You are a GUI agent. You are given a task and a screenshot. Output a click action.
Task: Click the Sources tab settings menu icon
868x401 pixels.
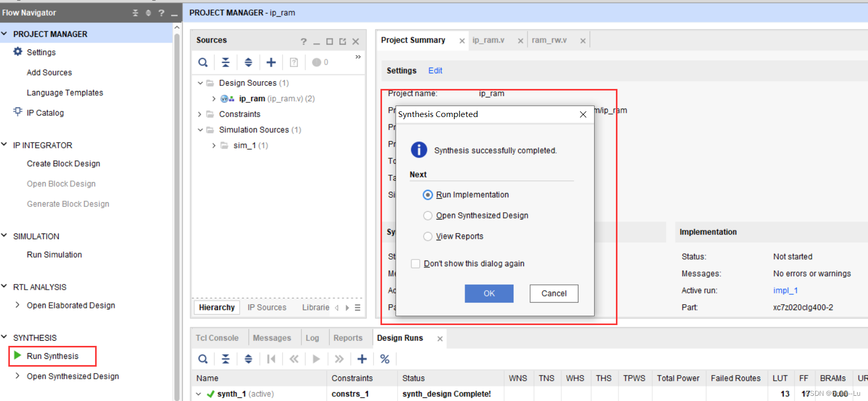pyautogui.click(x=358, y=307)
